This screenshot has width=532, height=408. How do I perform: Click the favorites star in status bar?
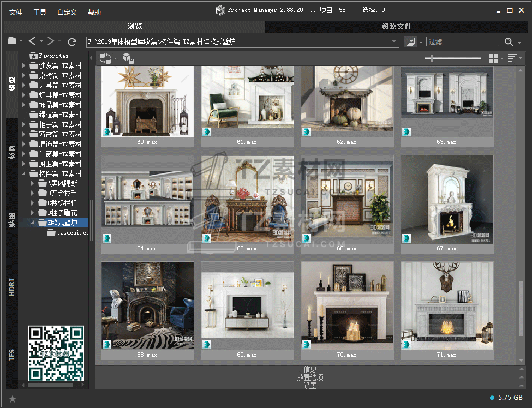pyautogui.click(x=13, y=399)
